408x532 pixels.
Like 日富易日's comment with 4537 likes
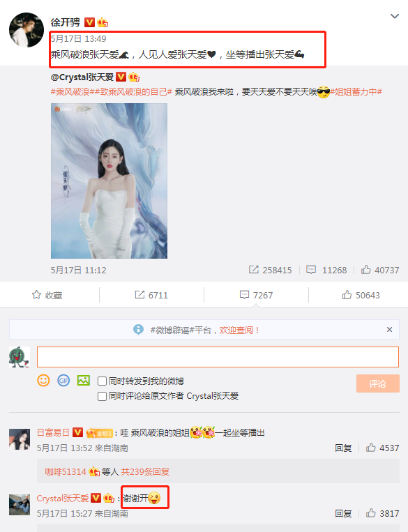(x=370, y=448)
